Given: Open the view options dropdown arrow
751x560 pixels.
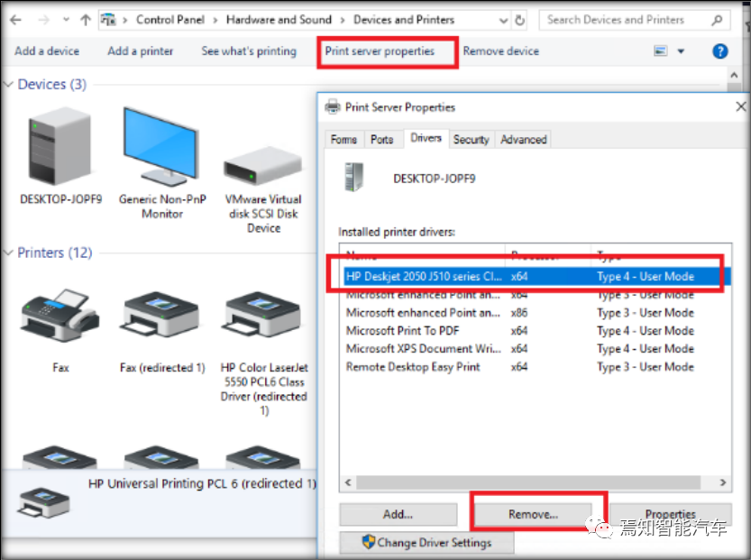Looking at the screenshot, I should click(681, 51).
